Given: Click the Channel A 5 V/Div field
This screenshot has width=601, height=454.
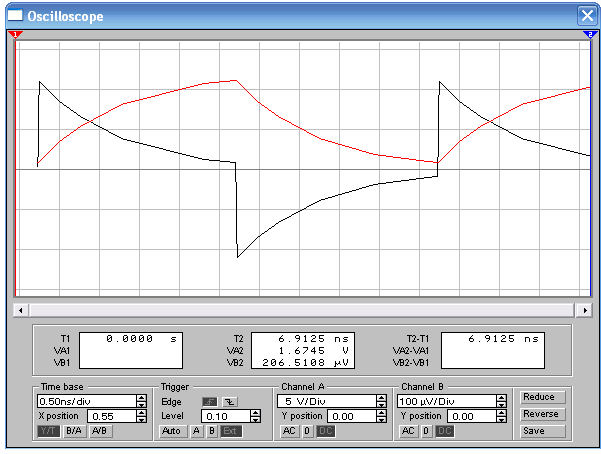Looking at the screenshot, I should click(x=327, y=401).
